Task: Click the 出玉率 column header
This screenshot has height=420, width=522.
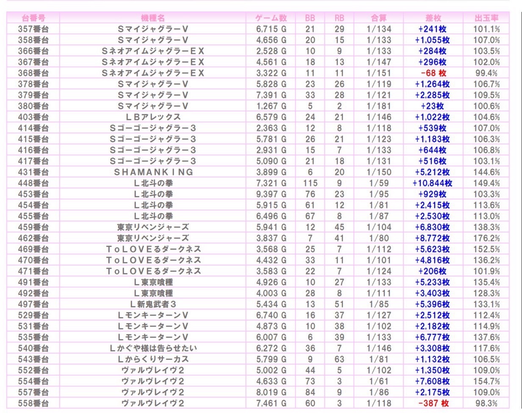Action: point(486,18)
